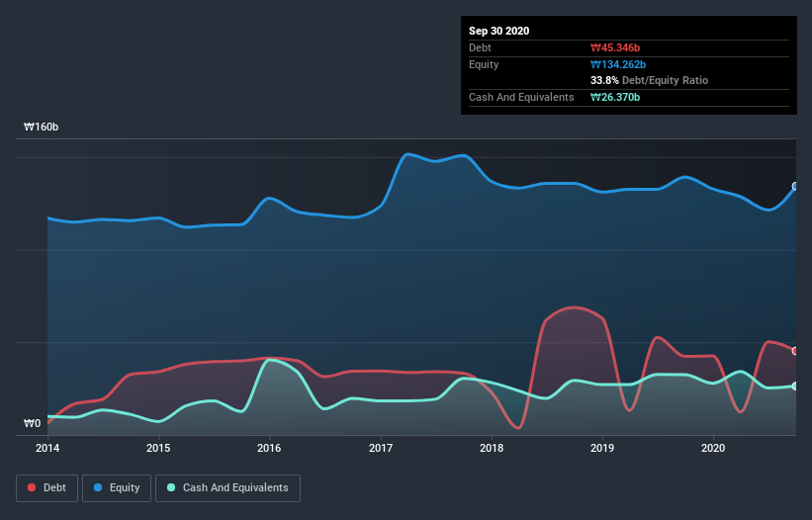Click the 2016 x-axis label

269,448
